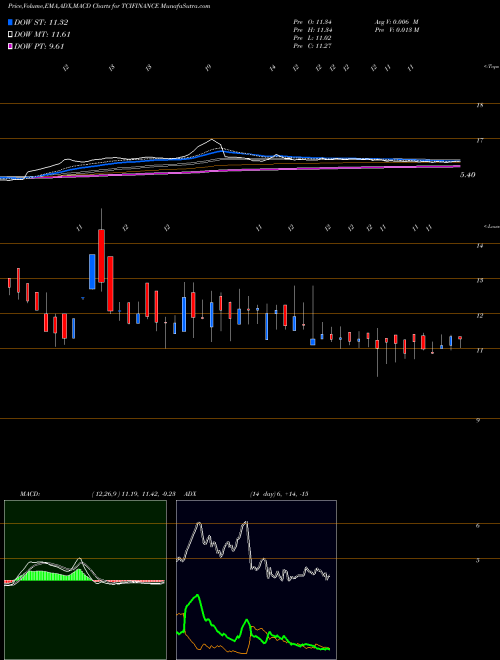This screenshot has width=500, height=660.
Task: Select the 'DOW ST: 11.32' legend text
Action: click(x=41, y=23)
